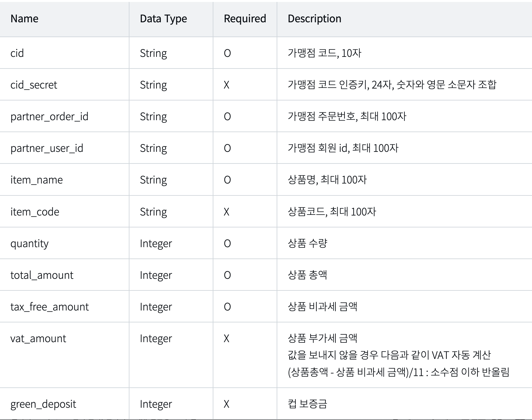Click the quantity row name
This screenshot has width=532, height=420.
coord(29,243)
